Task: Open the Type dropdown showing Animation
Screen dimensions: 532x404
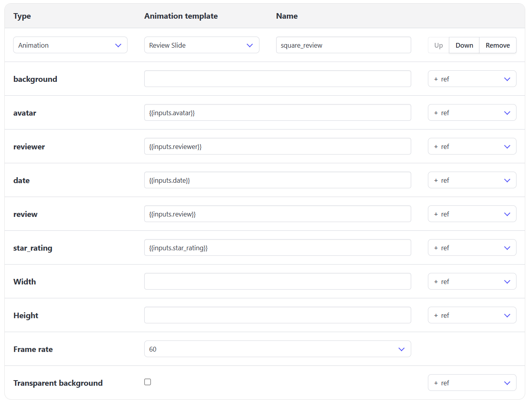Action: [70, 45]
